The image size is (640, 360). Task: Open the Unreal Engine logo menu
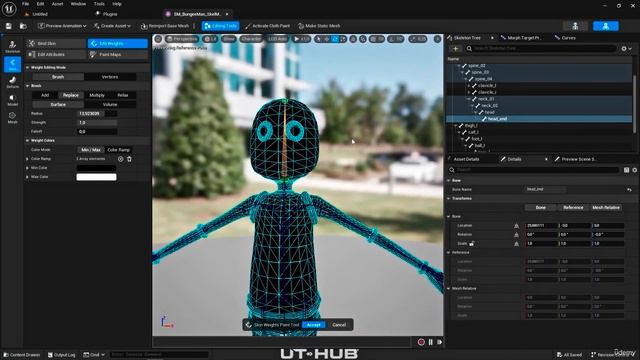(9, 9)
